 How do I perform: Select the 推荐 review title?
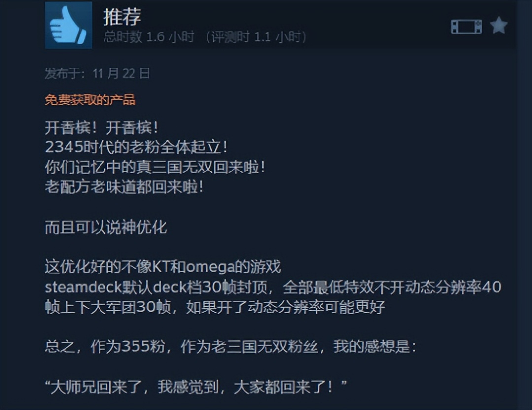point(122,17)
